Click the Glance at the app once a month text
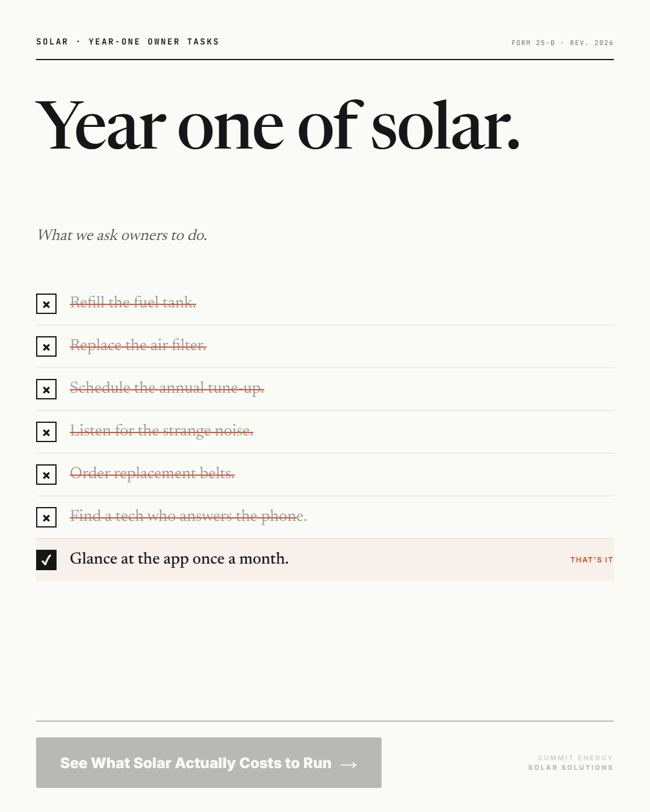 click(x=179, y=559)
